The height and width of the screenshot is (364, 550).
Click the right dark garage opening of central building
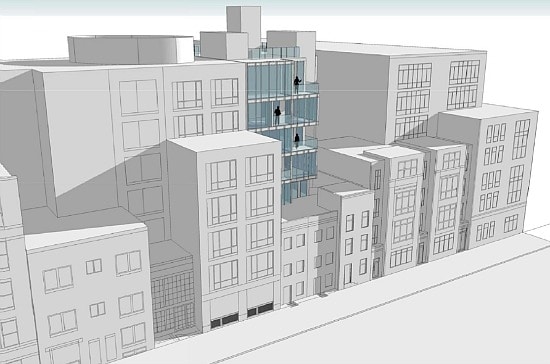[260, 310]
